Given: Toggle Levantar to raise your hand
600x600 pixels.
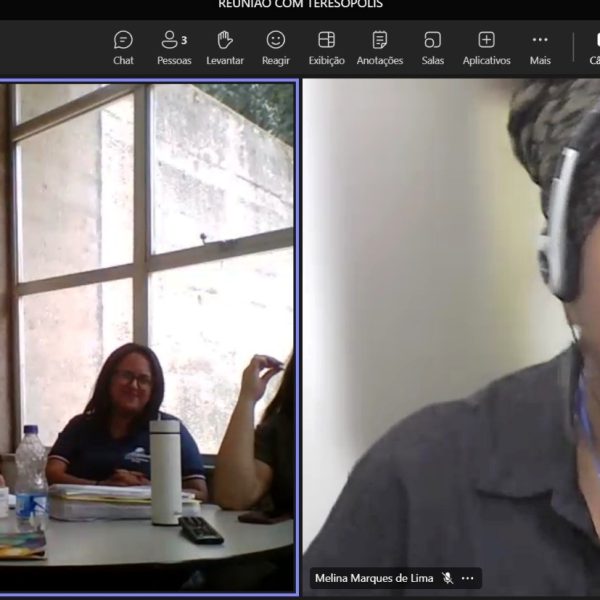Looking at the screenshot, I should pos(225,47).
